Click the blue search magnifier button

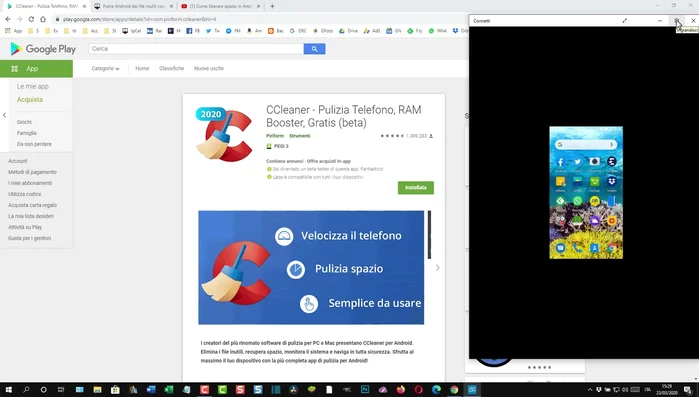(314, 49)
